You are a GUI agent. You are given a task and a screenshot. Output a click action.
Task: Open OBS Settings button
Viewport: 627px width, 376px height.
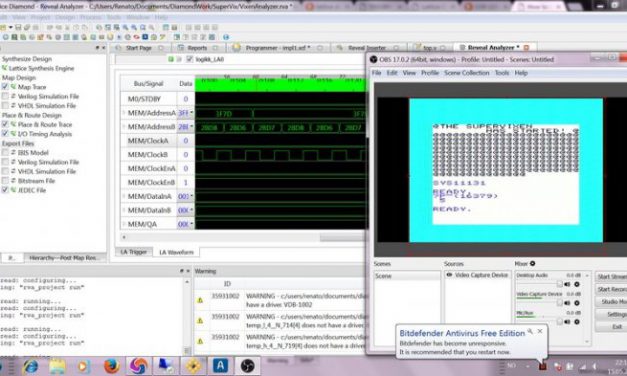pyautogui.click(x=611, y=314)
